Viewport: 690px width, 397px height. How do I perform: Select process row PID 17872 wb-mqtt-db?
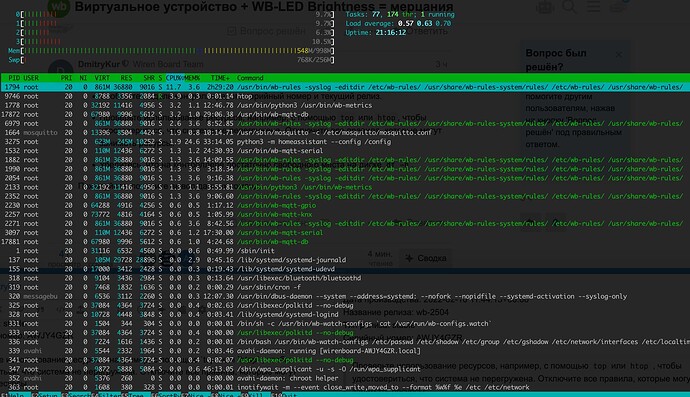pos(345,114)
